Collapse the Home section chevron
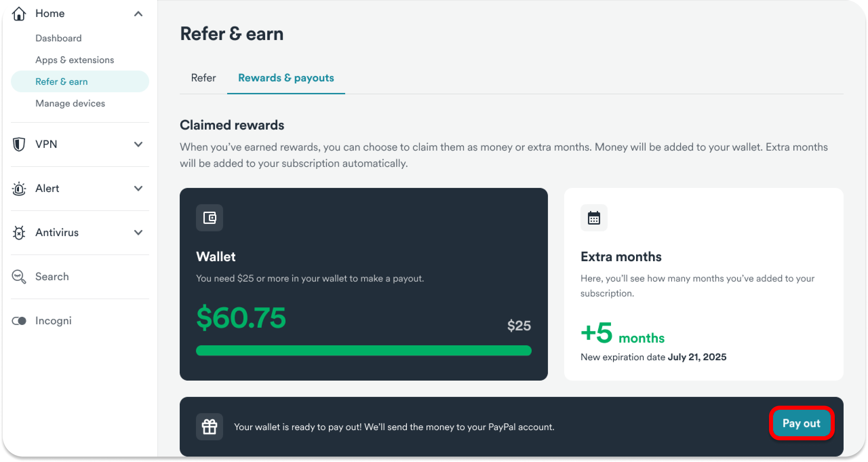The height and width of the screenshot is (462, 868). click(138, 14)
